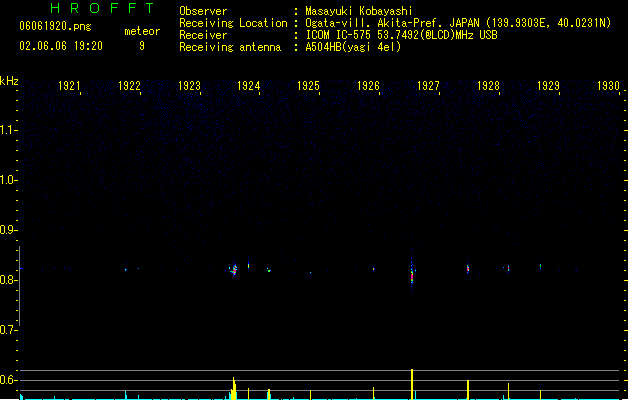Click the 0.6 kHz frequency label
Viewport: 629px width, 400px height.
[x=8, y=380]
